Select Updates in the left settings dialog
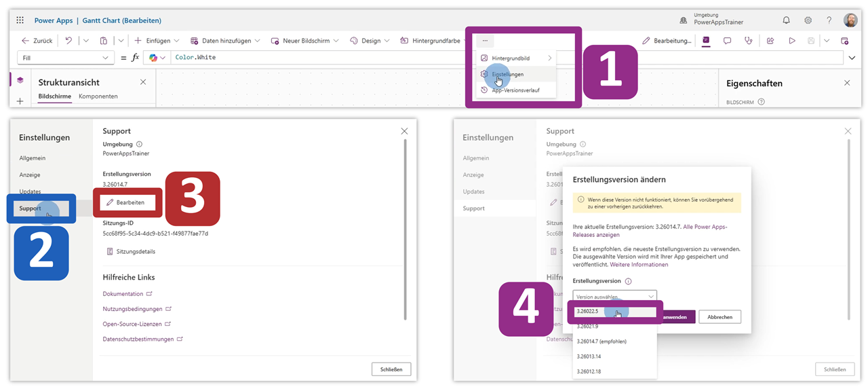Screen dimensions: 868x389 pyautogui.click(x=30, y=191)
